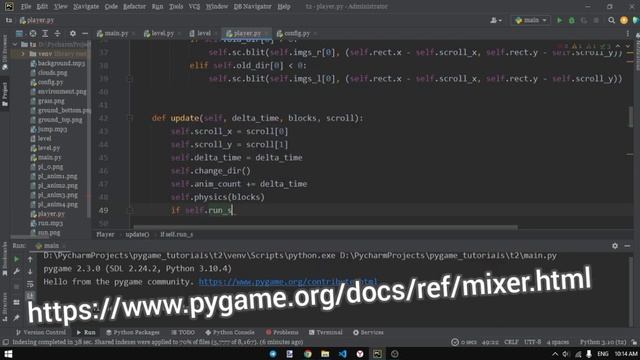Click the Python 3.10 interpreter status
640x360 pixels.
(x=603, y=342)
